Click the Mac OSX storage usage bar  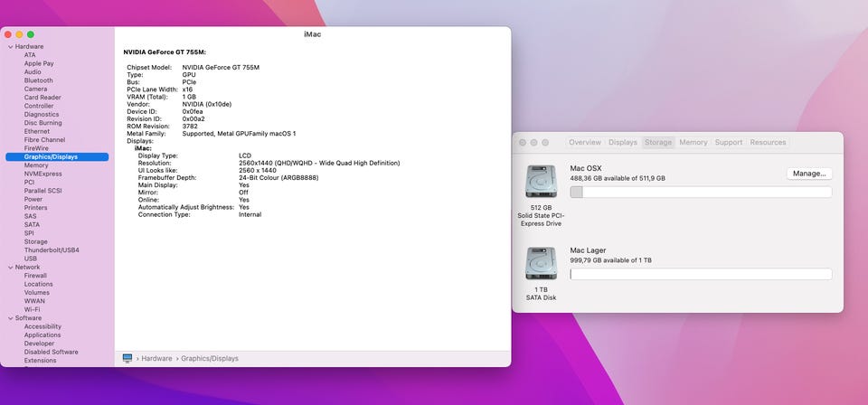click(701, 192)
